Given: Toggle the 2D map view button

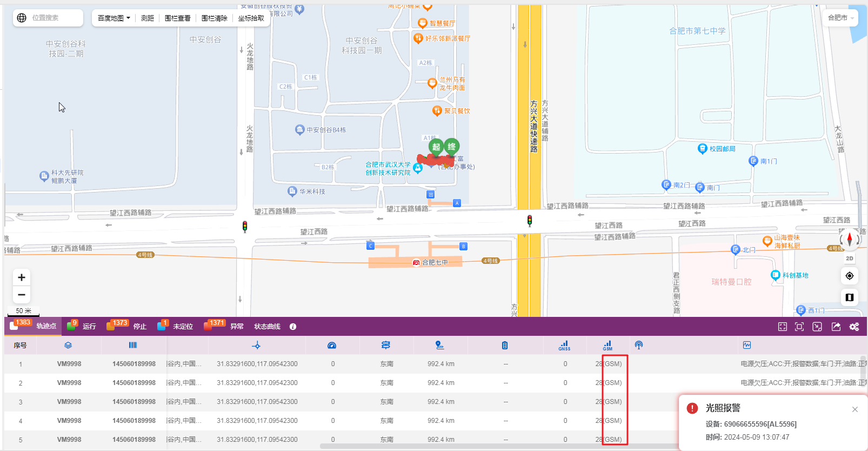Looking at the screenshot, I should [x=849, y=258].
